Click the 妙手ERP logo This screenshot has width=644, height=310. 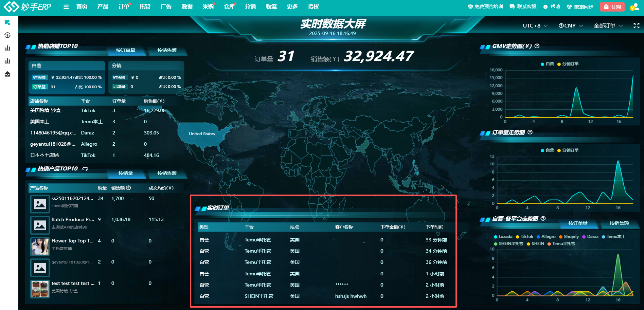(27, 6)
